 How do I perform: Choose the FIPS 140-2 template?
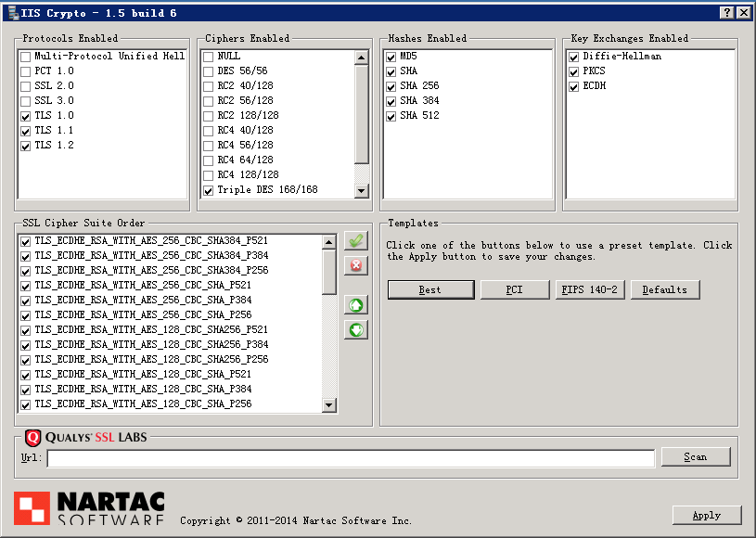tap(590, 289)
